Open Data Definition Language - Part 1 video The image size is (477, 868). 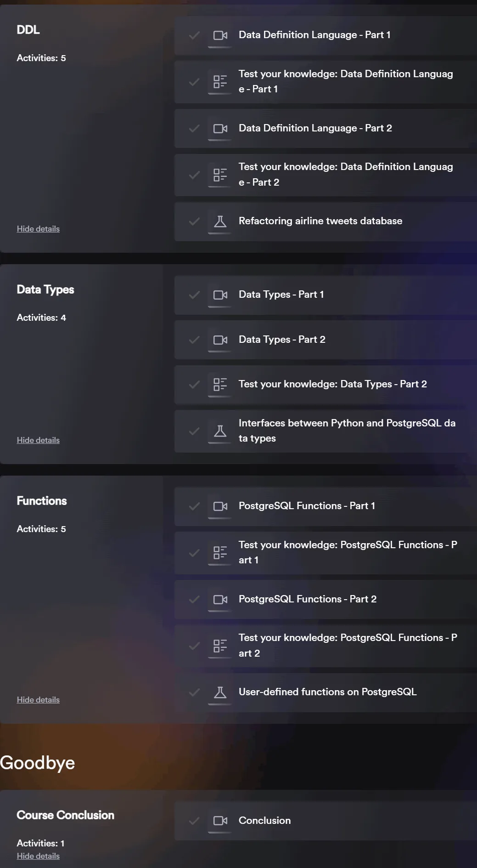tap(325, 35)
